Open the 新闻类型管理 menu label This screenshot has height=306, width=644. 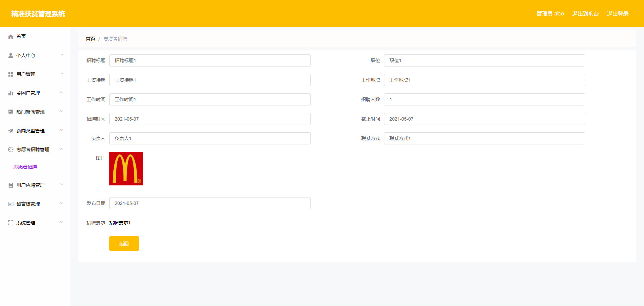tap(31, 131)
